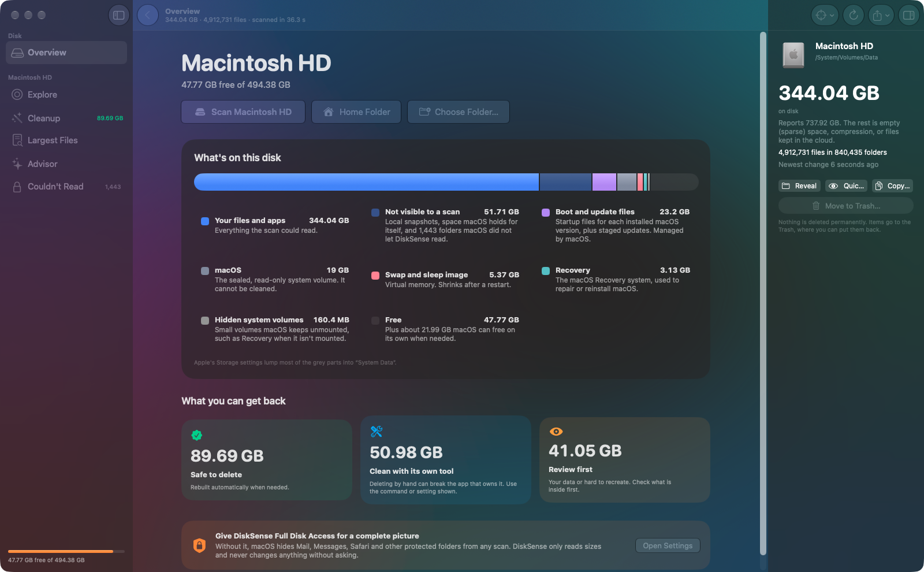The height and width of the screenshot is (572, 924).
Task: Click the orange eye icon above 41.05 GB
Action: tap(556, 432)
